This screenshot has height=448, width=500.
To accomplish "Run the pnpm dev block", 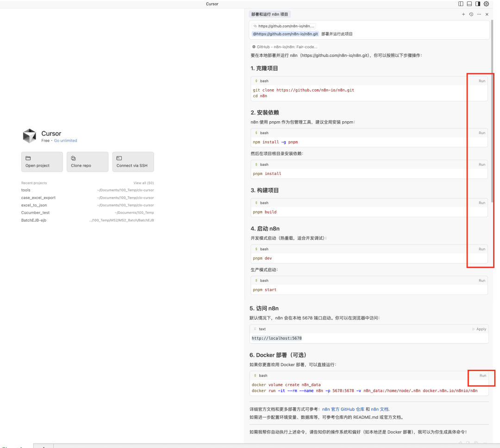I will (x=482, y=249).
